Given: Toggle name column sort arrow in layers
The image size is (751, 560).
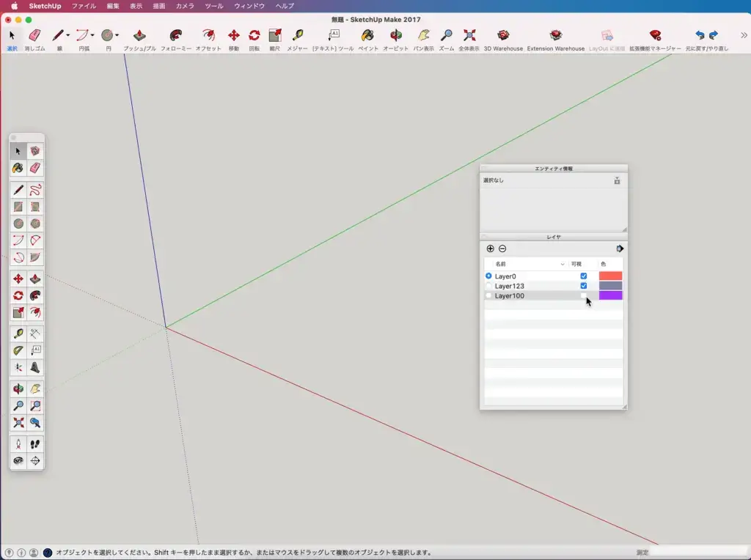Looking at the screenshot, I should (x=563, y=264).
